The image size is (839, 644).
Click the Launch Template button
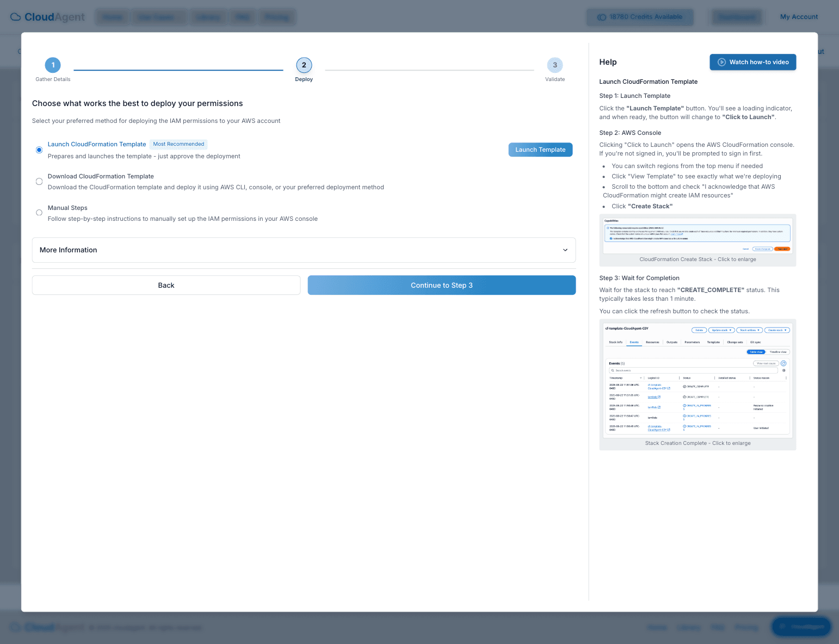tap(540, 150)
